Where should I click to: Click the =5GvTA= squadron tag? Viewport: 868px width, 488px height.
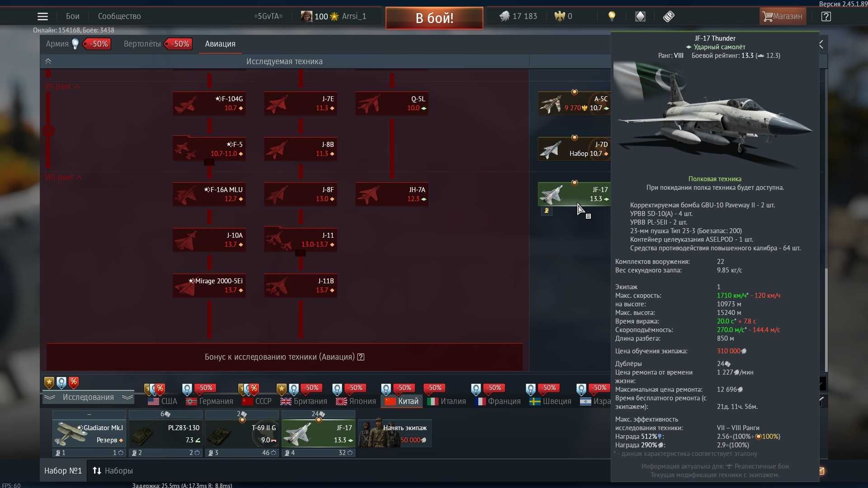click(268, 16)
